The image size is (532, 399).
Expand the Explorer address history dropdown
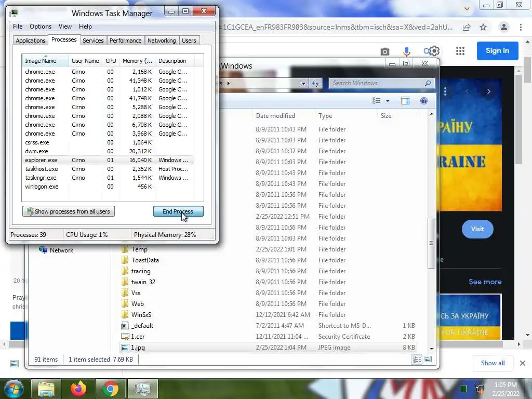pyautogui.click(x=303, y=83)
